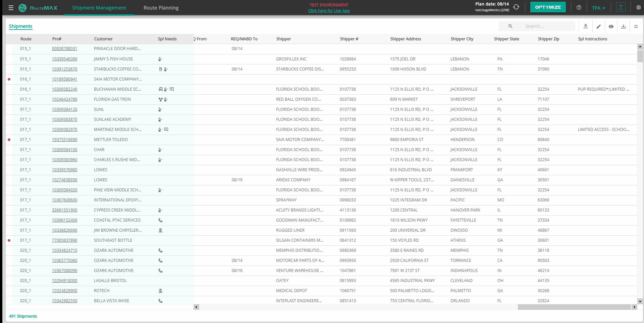Click the pencil edit icon
The width and height of the screenshot is (644, 323).
tap(598, 26)
